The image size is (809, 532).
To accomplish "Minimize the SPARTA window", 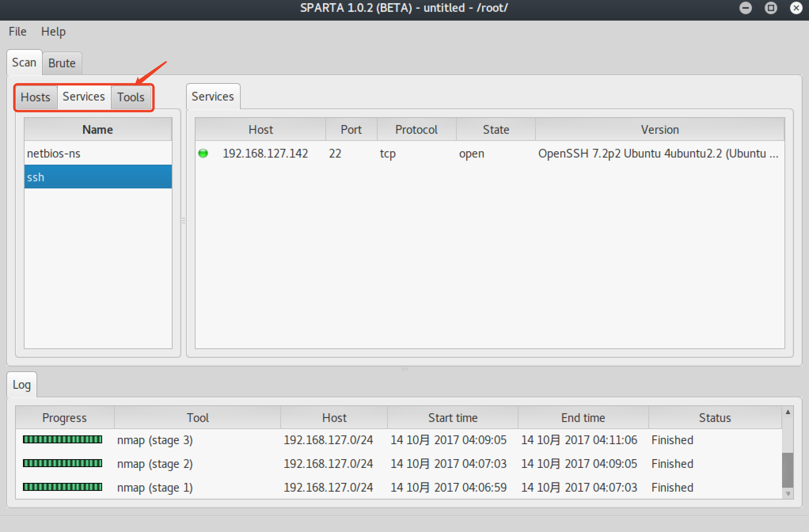I will click(745, 8).
